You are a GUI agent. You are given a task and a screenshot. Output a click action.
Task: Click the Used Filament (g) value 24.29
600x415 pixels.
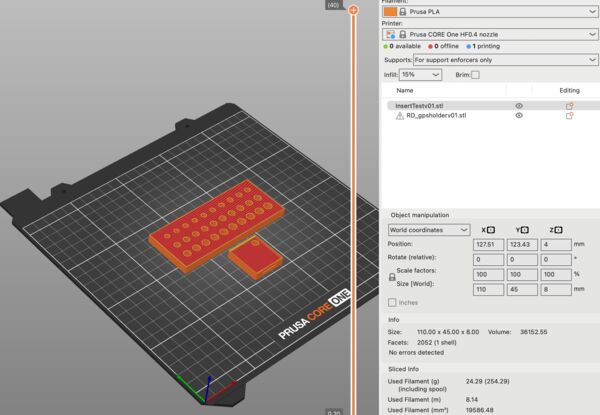click(488, 381)
